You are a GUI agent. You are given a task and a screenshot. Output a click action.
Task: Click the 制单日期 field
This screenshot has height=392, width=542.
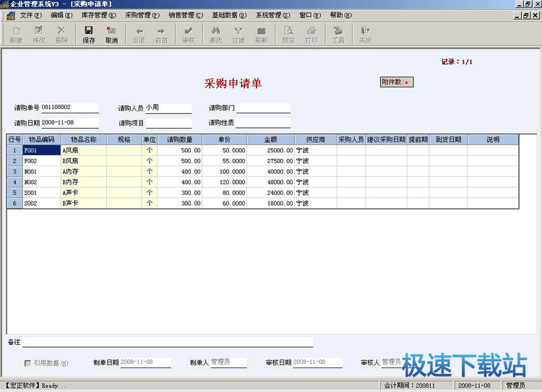pyautogui.click(x=145, y=362)
